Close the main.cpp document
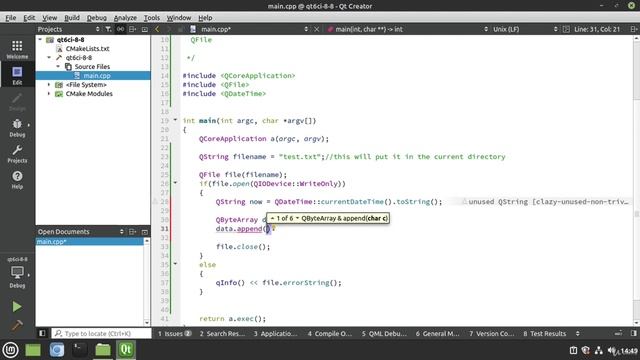The width and height of the screenshot is (640, 360). (316, 29)
